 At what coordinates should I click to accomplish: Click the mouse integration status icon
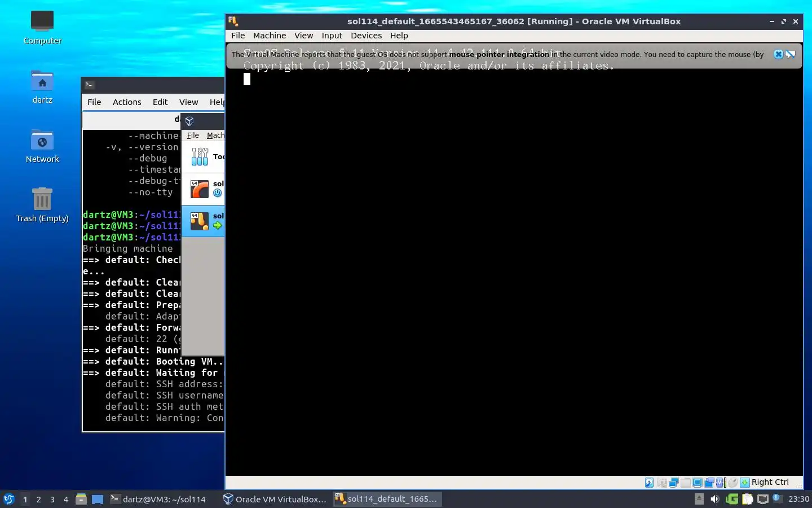pos(733,483)
